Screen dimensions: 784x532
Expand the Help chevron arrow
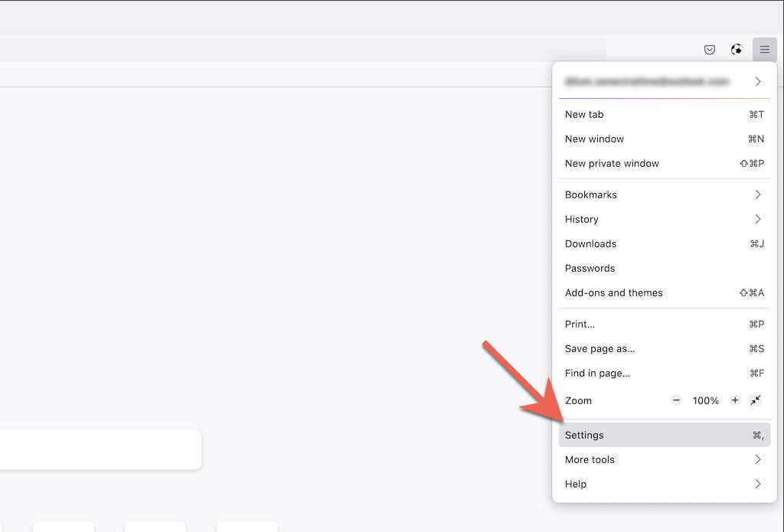(x=758, y=484)
